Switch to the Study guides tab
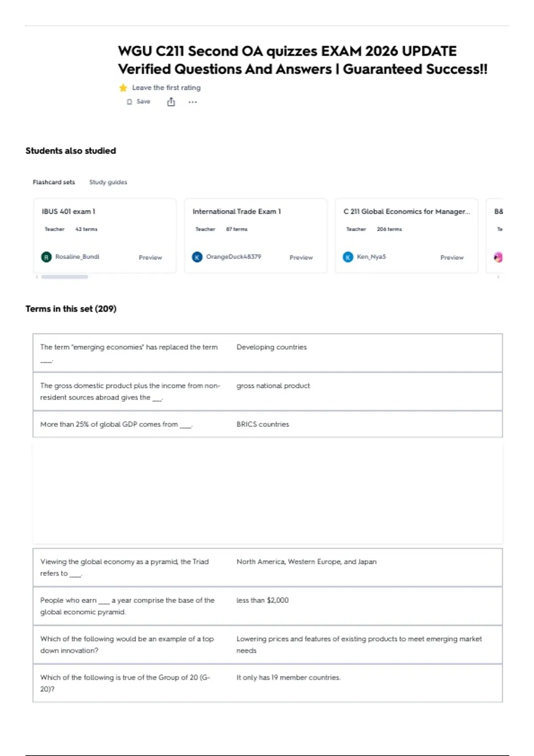 pyautogui.click(x=108, y=182)
